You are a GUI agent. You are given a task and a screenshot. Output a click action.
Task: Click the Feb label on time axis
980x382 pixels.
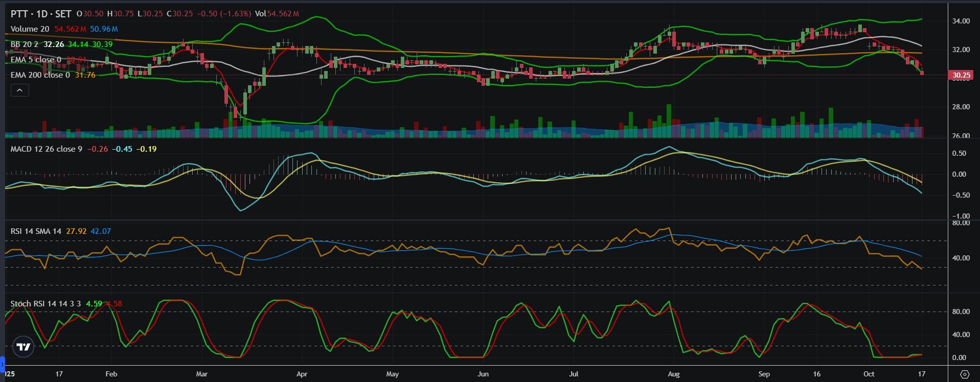pos(111,374)
